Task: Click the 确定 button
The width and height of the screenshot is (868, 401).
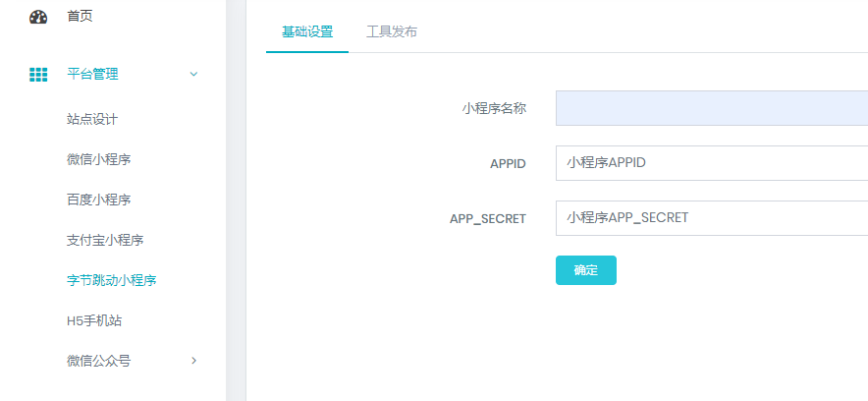Action: [585, 270]
